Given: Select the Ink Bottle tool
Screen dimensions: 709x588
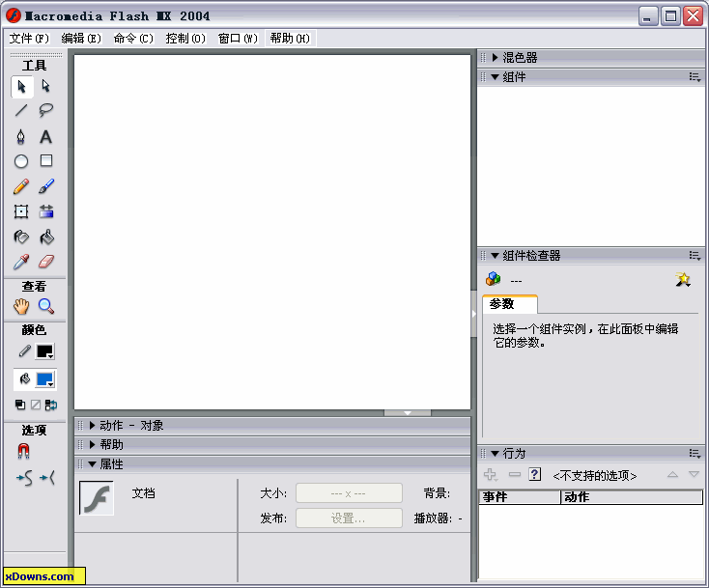Looking at the screenshot, I should tap(21, 237).
